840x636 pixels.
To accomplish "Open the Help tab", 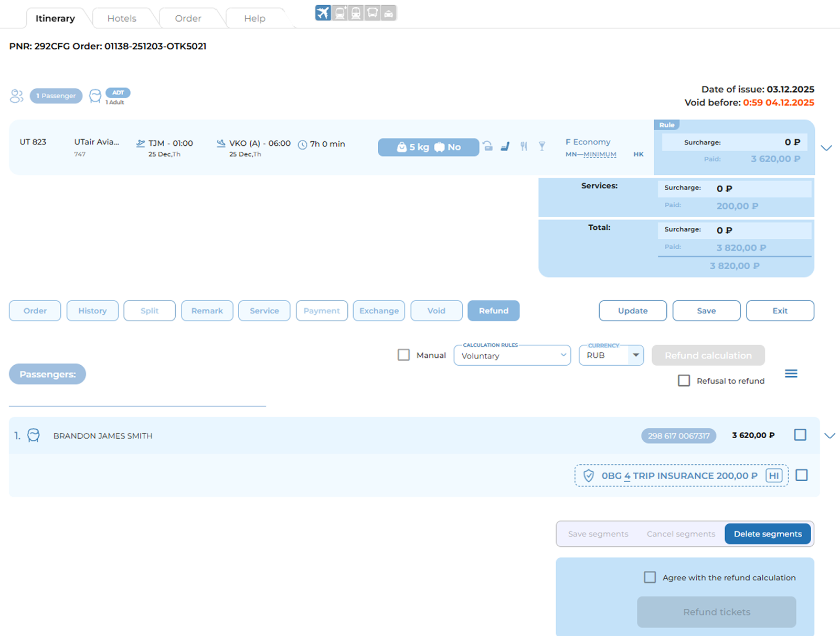I will (254, 18).
